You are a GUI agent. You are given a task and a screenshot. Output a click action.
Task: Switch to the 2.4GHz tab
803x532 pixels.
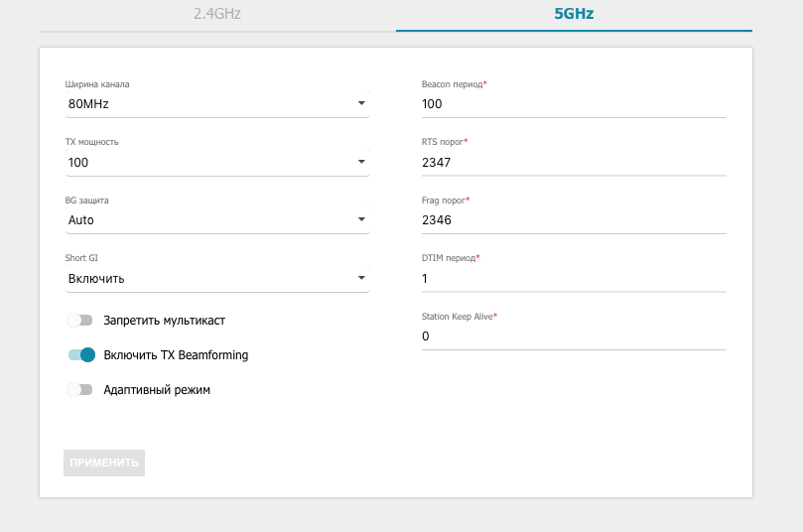[x=216, y=15]
